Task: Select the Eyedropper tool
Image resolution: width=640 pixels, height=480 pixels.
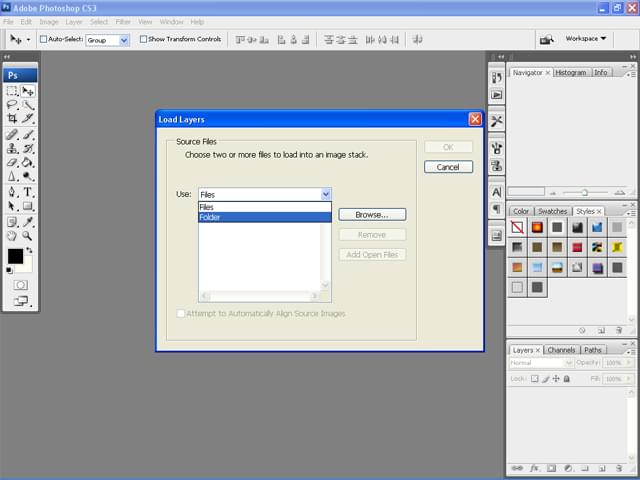Action: [28, 222]
